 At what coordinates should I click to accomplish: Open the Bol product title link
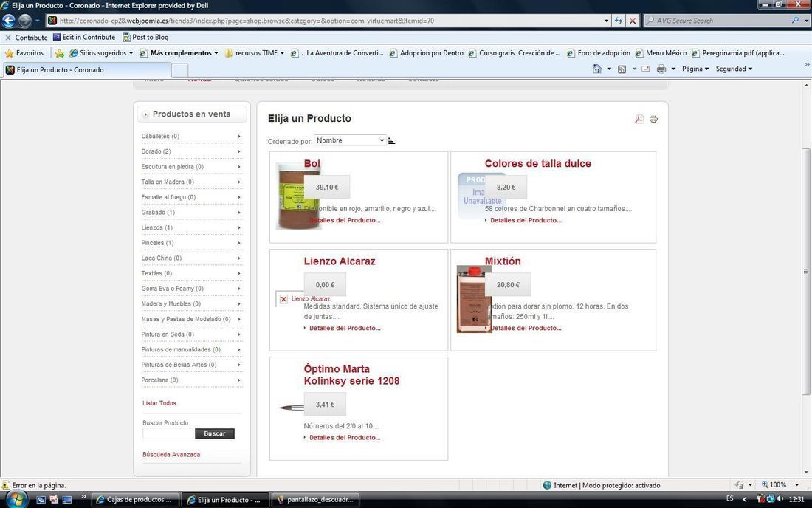point(312,164)
